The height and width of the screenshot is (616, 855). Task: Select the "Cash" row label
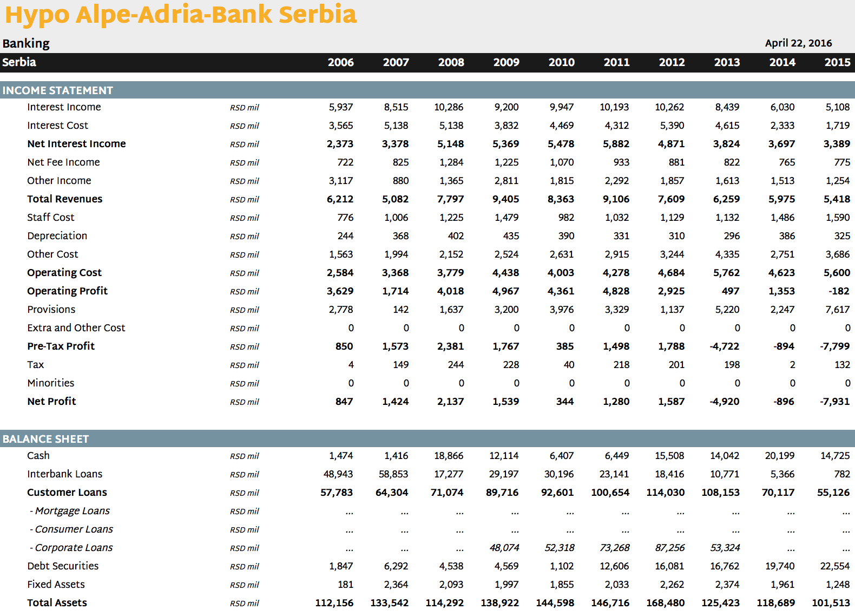coord(38,456)
